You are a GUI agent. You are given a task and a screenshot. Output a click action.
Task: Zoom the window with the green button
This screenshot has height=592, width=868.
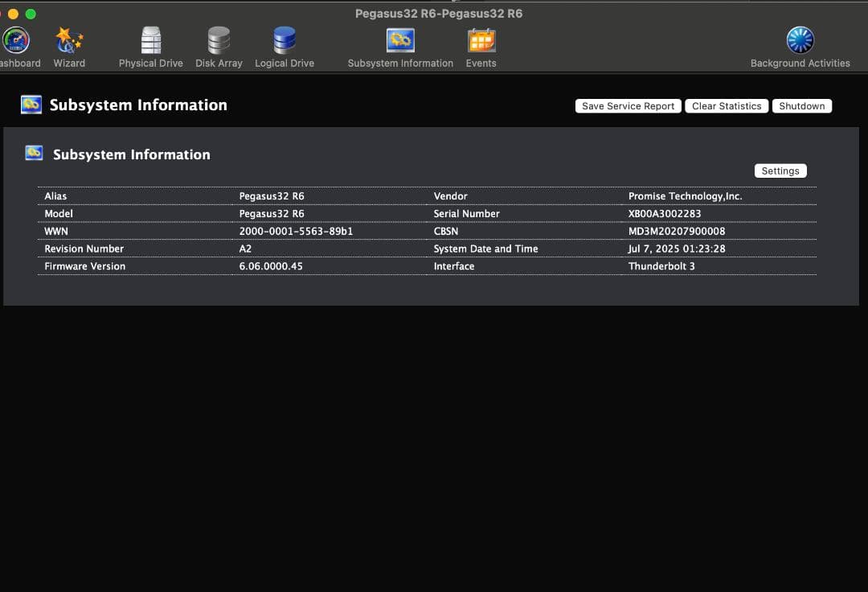(x=31, y=14)
